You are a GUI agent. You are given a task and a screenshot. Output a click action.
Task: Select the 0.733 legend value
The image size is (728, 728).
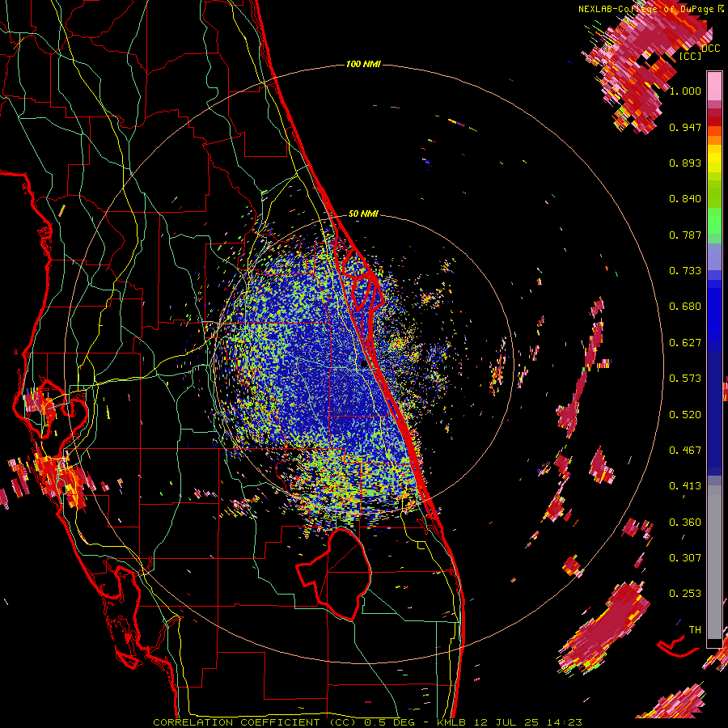685,271
